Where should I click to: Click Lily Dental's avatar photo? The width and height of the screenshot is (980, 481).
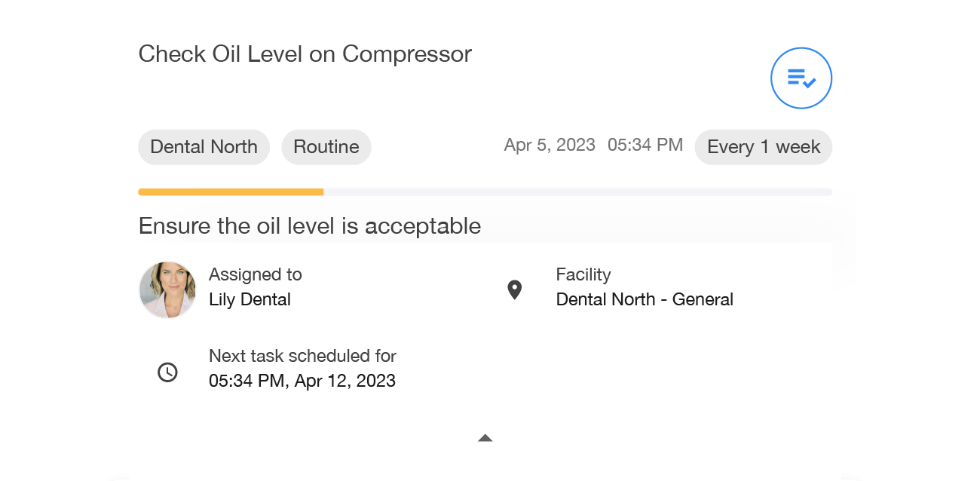pyautogui.click(x=167, y=290)
